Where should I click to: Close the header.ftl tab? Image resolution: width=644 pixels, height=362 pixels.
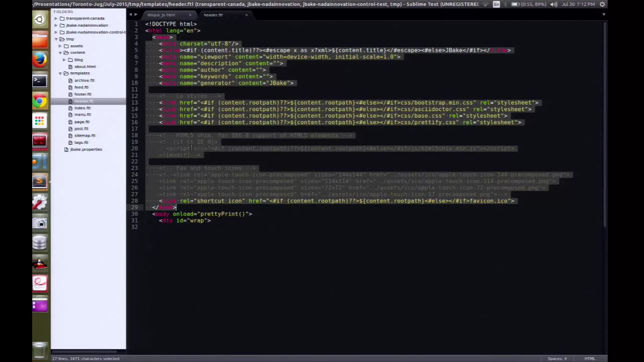tap(247, 15)
